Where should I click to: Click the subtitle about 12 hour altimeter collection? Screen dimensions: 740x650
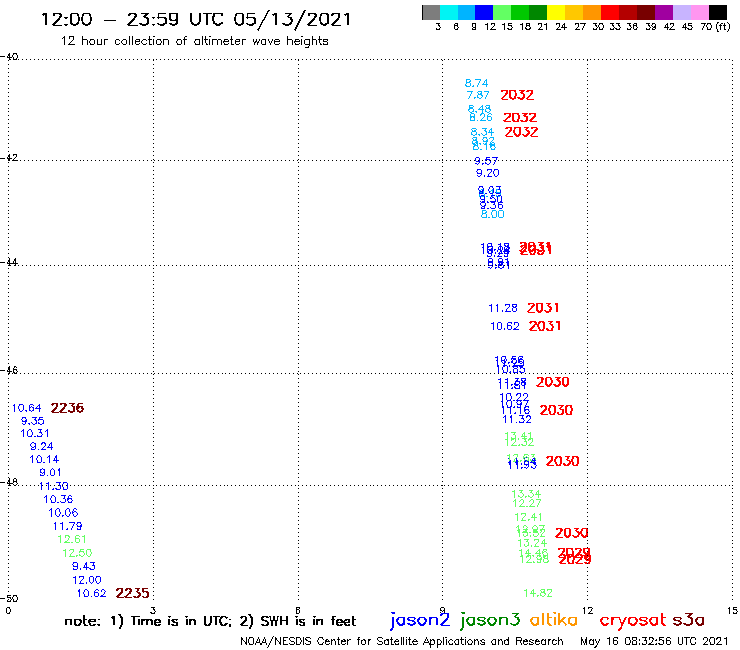194,41
